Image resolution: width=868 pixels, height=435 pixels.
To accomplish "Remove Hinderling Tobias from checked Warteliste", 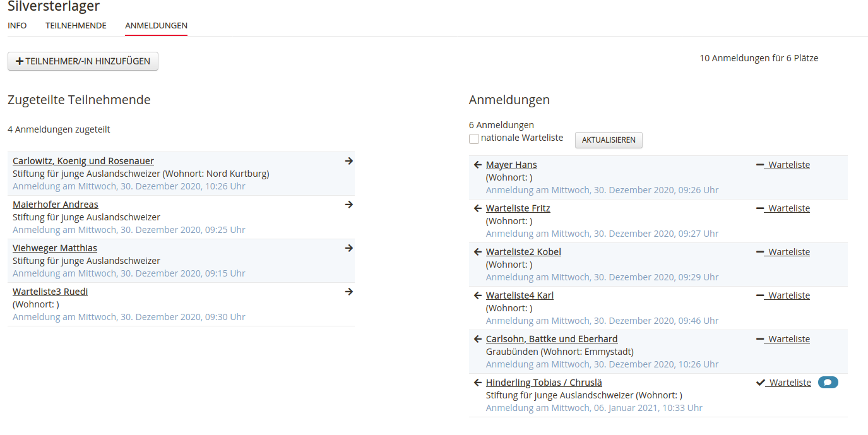I will click(783, 383).
